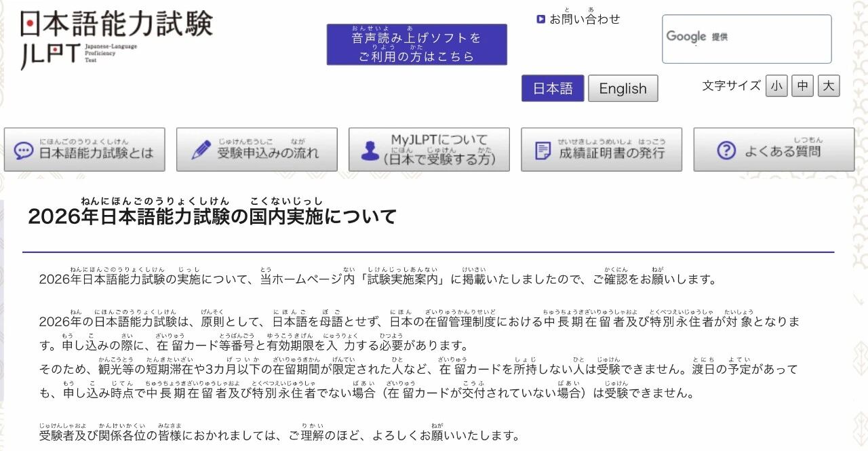The width and height of the screenshot is (868, 451).
Task: Open the 日本語能力試験とは menu label
Action: coord(96,153)
